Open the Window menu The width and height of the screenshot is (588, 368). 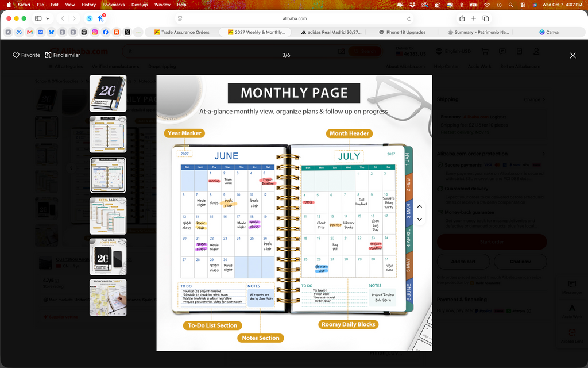[163, 5]
